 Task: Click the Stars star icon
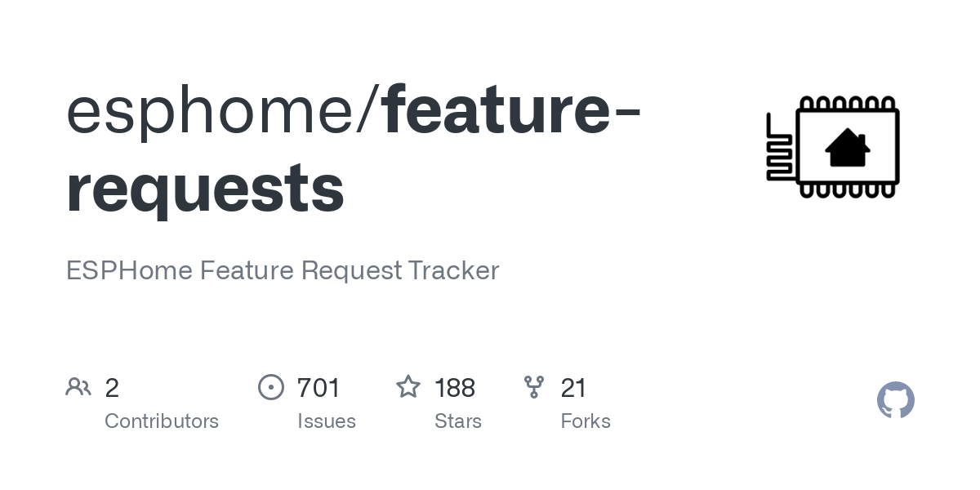408,387
